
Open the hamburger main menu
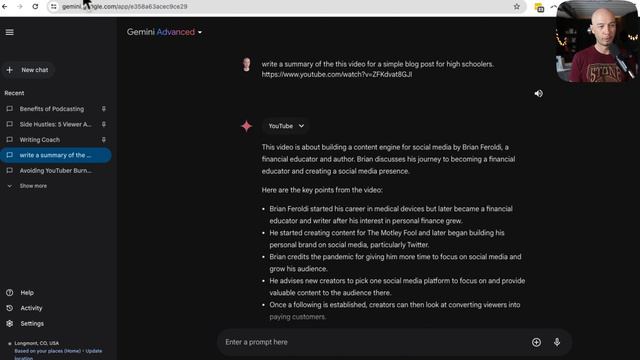9,32
